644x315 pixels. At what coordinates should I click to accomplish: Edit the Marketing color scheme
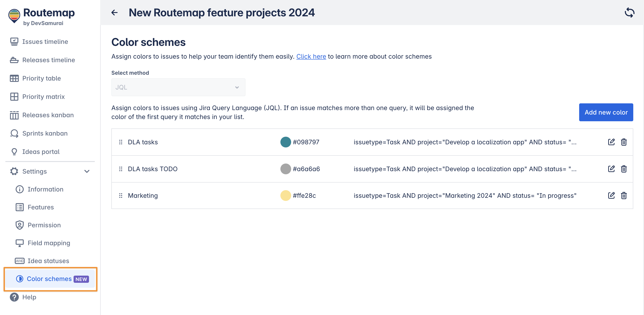[611, 195]
